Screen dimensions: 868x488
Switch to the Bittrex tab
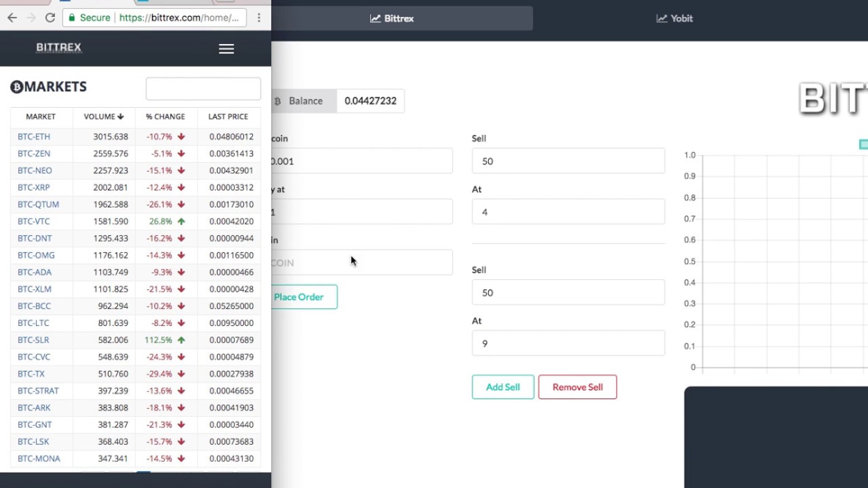pyautogui.click(x=392, y=18)
